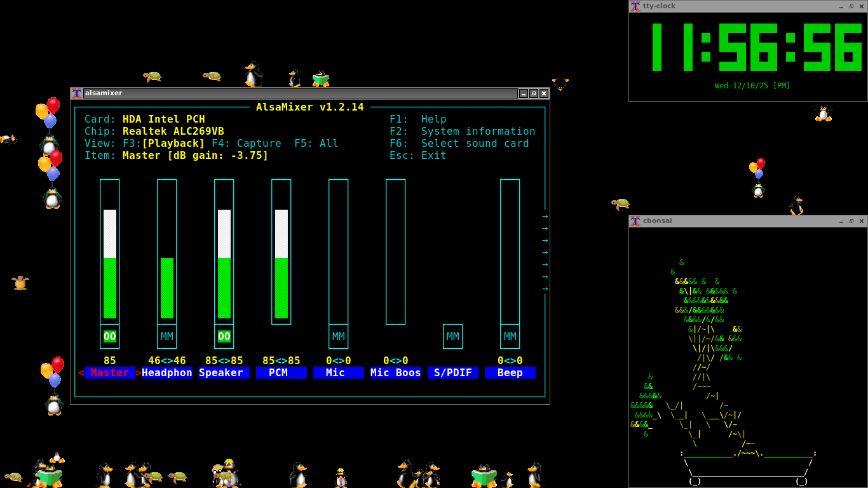Click the Beep value 0<>0
The image size is (868, 488).
click(510, 361)
